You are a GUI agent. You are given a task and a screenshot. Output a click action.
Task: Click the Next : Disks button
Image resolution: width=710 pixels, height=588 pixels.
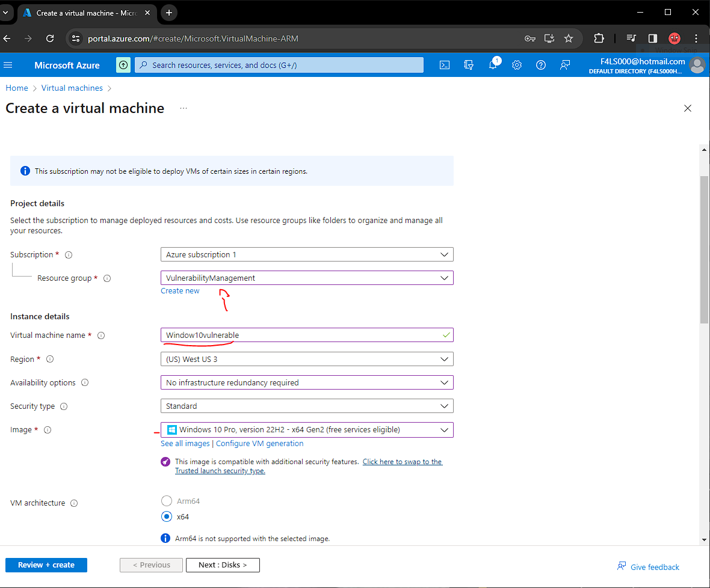pyautogui.click(x=223, y=565)
